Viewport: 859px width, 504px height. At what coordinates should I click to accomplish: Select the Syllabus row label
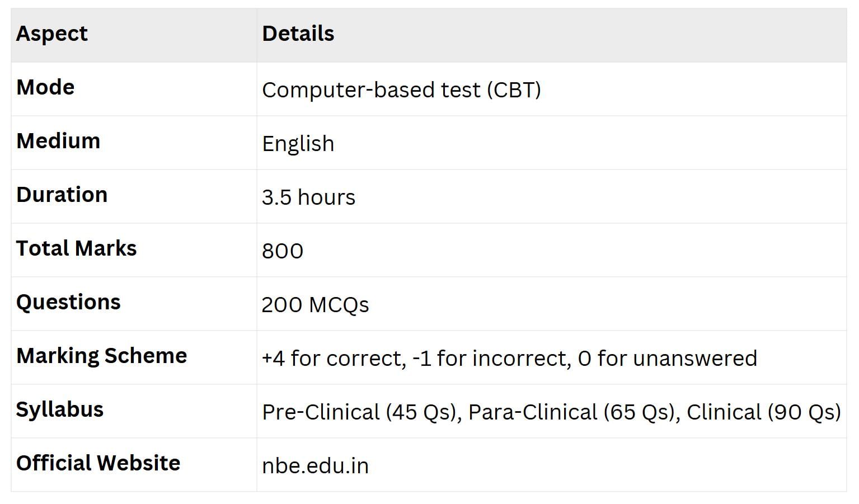point(60,410)
